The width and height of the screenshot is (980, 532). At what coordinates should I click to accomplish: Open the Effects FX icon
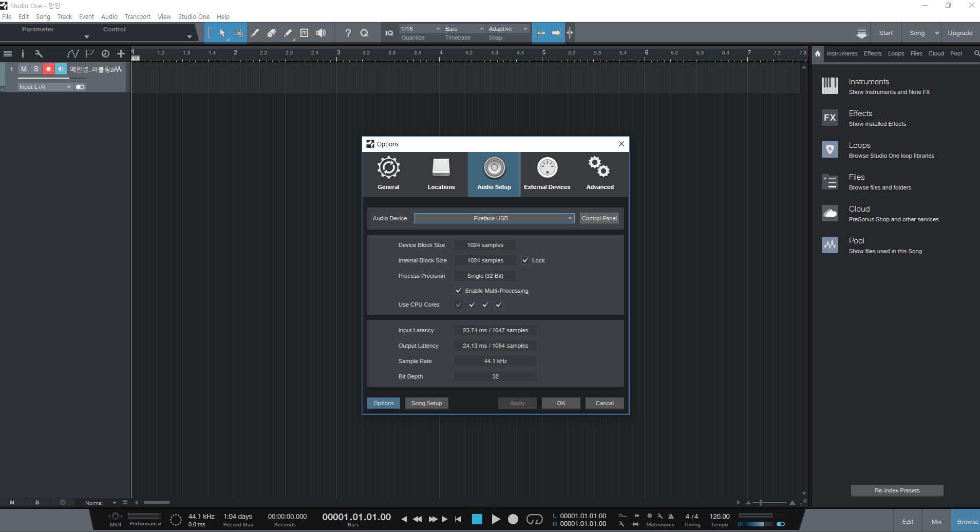click(830, 118)
